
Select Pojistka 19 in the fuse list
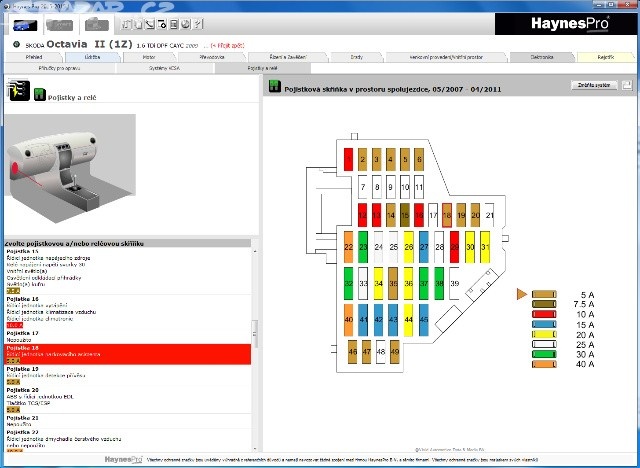click(x=128, y=375)
